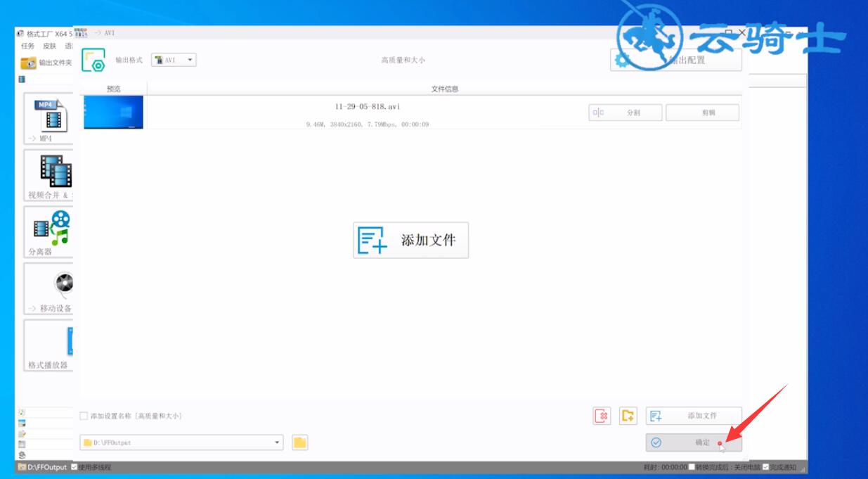
Task: Click the picture category icon in sidebar
Action: (x=22, y=423)
